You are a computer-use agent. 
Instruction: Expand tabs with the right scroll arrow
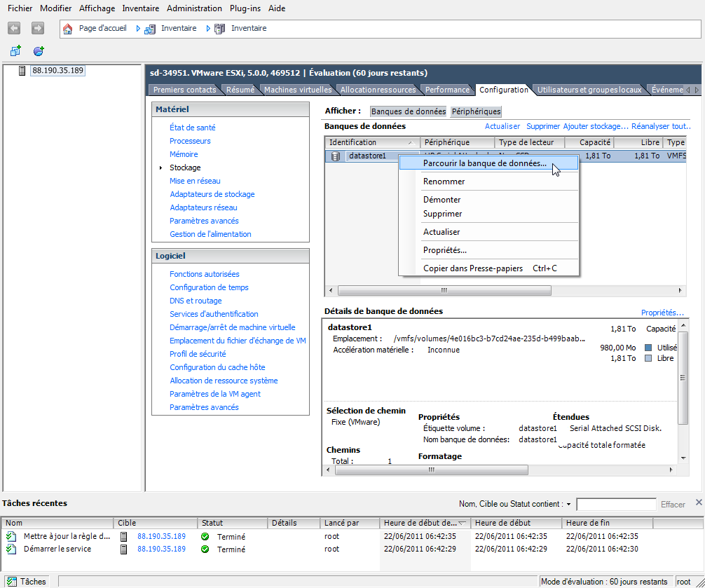(697, 90)
